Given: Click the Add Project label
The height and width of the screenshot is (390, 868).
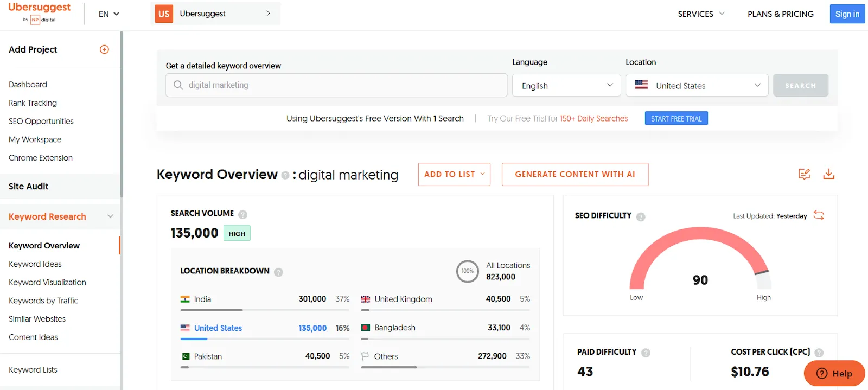Looking at the screenshot, I should (x=33, y=49).
